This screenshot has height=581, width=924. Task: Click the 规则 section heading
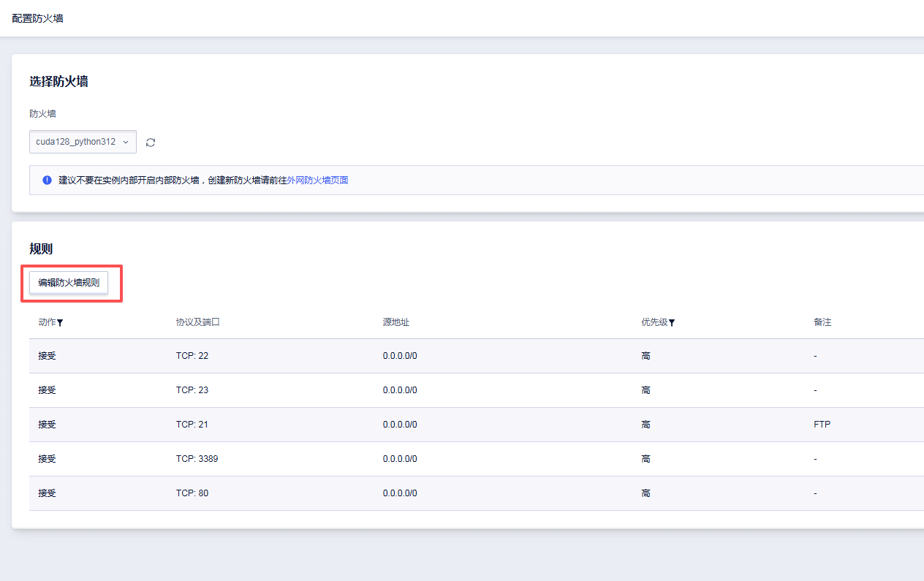41,249
